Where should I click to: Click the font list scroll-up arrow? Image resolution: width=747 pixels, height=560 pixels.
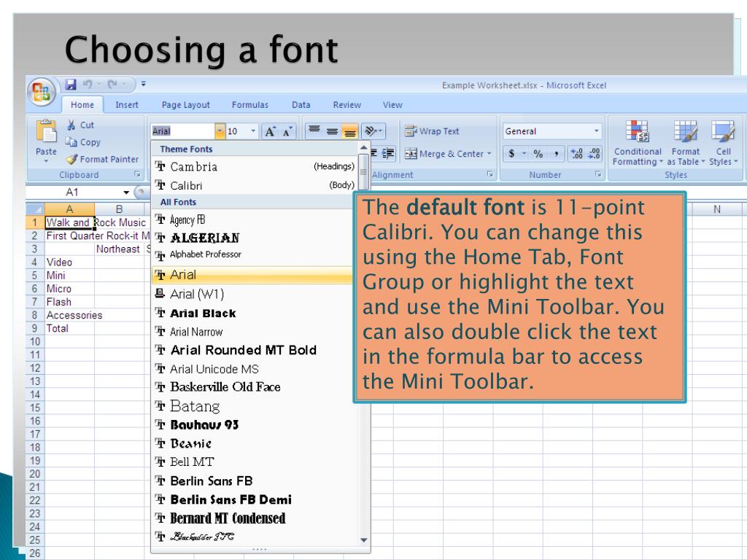click(x=363, y=147)
